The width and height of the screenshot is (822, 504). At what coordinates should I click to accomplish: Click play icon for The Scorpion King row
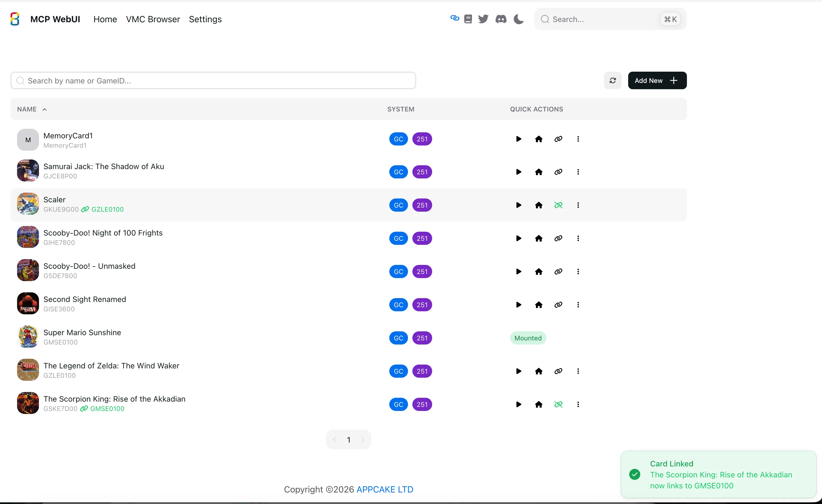(518, 404)
